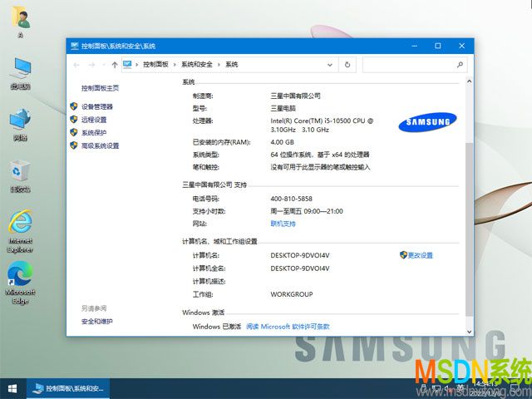The image size is (532, 399).
Task: Open 控制面板主页 link
Action: click(100, 88)
